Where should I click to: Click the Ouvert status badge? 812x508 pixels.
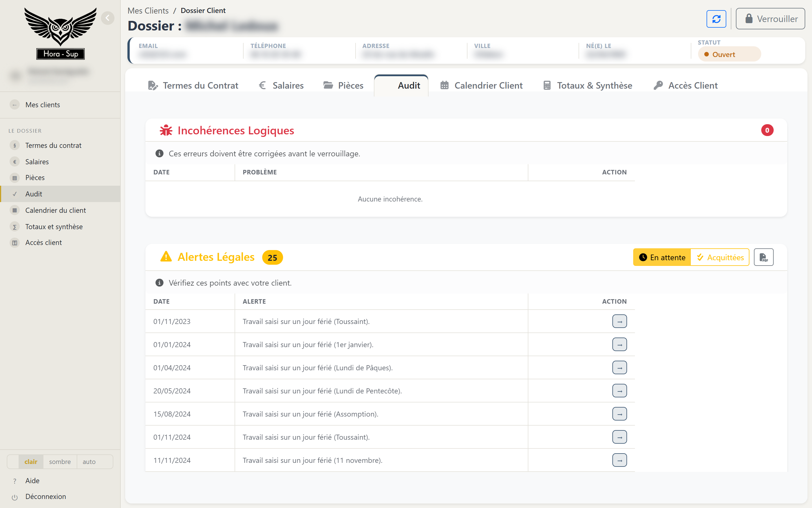coord(729,54)
